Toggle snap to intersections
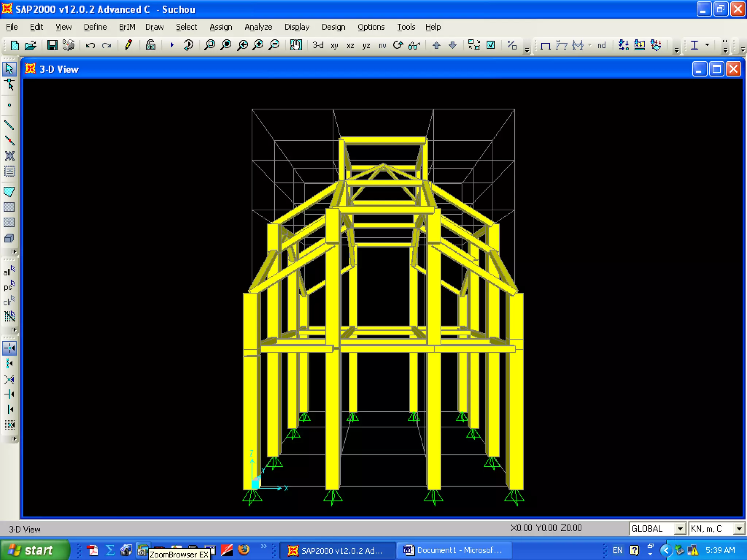The height and width of the screenshot is (560, 747). [x=9, y=379]
